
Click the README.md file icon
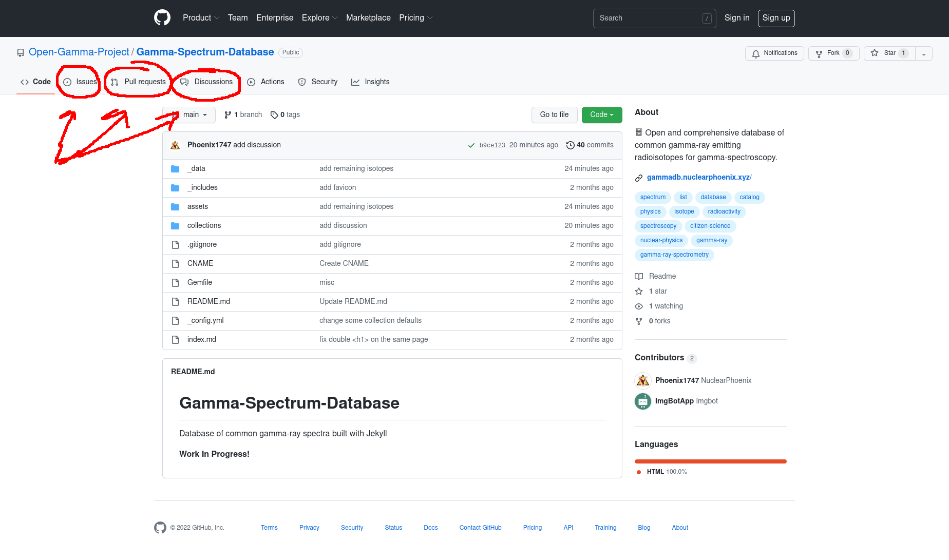175,302
